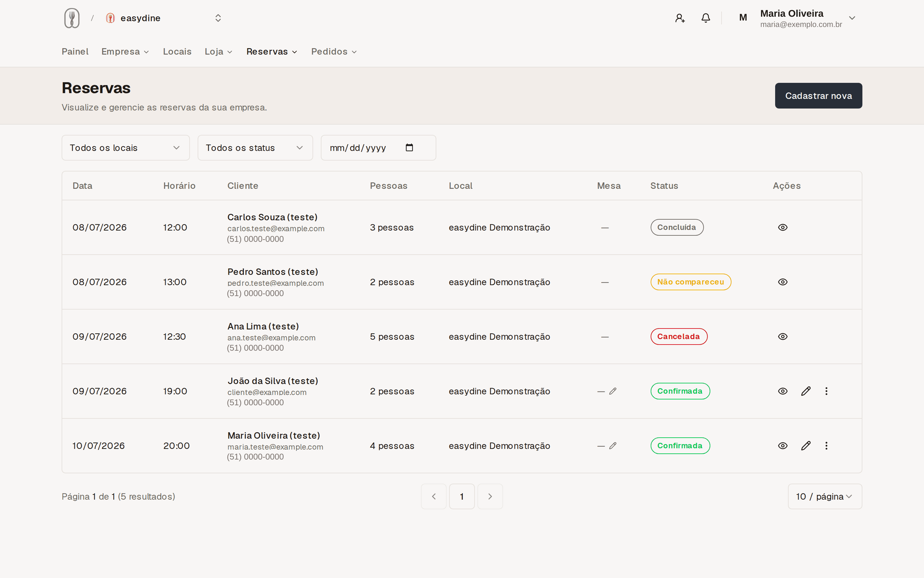Click the Cancelada status badge
Image resolution: width=924 pixels, height=578 pixels.
pyautogui.click(x=679, y=337)
